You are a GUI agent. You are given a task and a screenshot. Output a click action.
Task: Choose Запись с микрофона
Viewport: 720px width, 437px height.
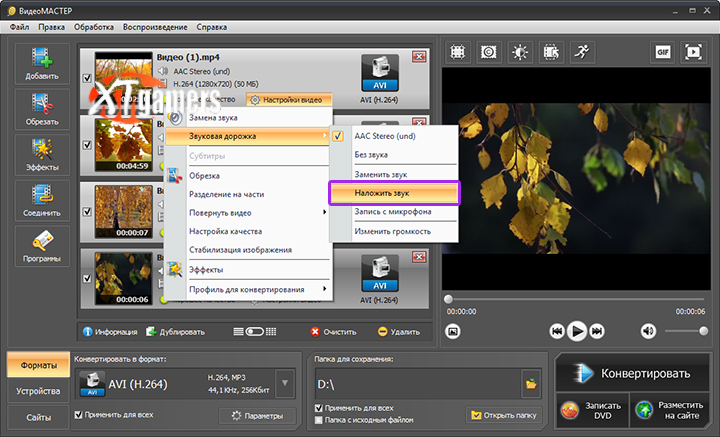(x=394, y=212)
